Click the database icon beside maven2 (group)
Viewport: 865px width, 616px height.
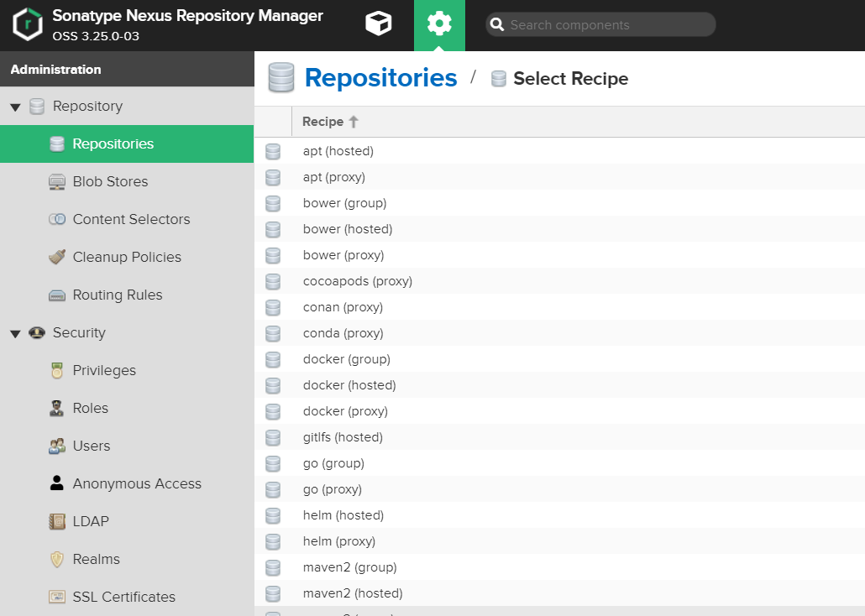(273, 567)
